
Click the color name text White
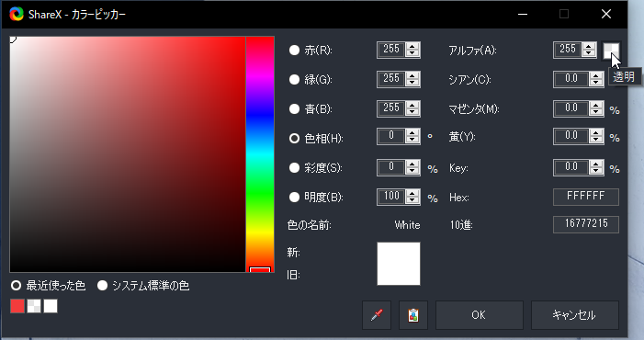(407, 225)
